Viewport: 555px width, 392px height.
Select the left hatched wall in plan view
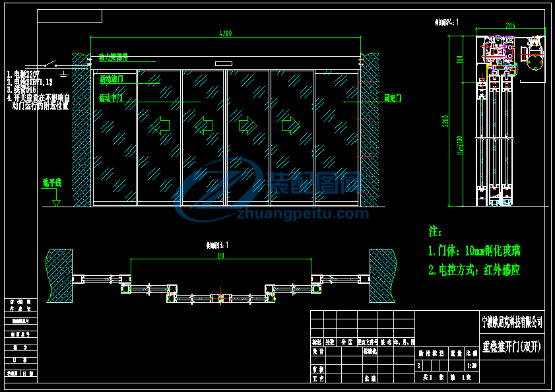pos(59,275)
